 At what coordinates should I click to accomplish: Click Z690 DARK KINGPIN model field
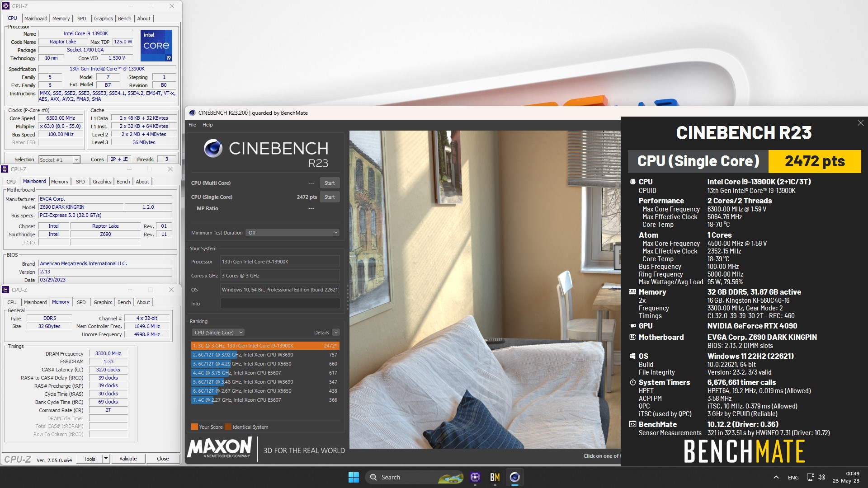(81, 207)
